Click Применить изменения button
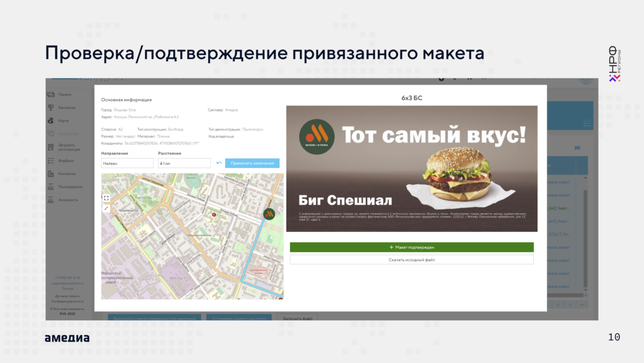This screenshot has width=644, height=363. click(x=252, y=163)
